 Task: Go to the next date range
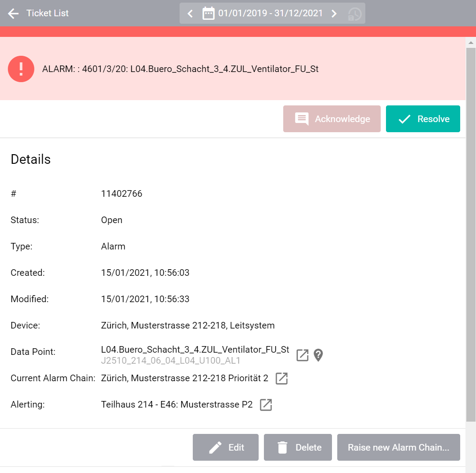coord(334,14)
